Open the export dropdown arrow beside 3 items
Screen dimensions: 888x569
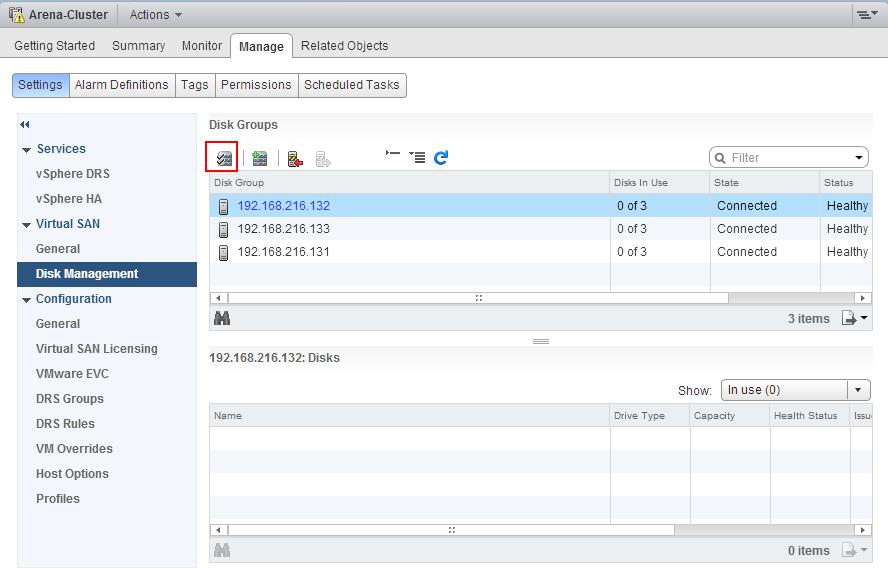tap(864, 318)
